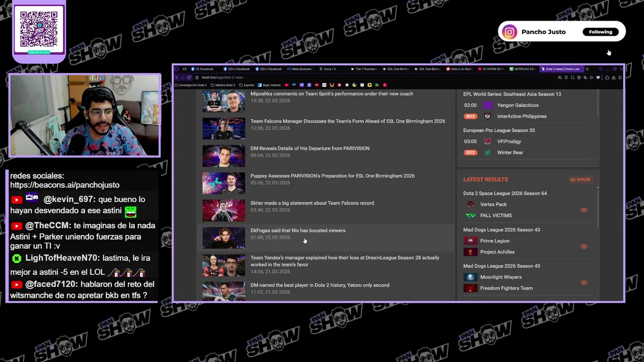Click Dota 2 Space League 2026 Season 64 heading
The image size is (644, 362).
coord(505,193)
